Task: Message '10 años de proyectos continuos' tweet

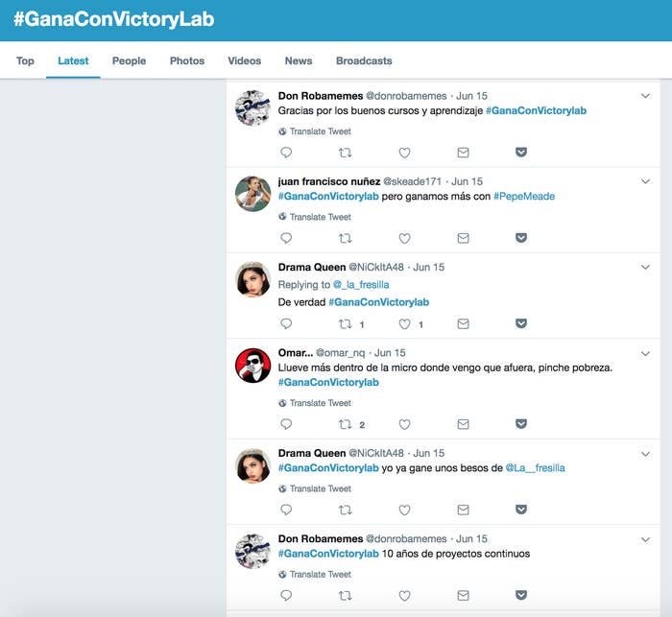Action: coord(464,596)
